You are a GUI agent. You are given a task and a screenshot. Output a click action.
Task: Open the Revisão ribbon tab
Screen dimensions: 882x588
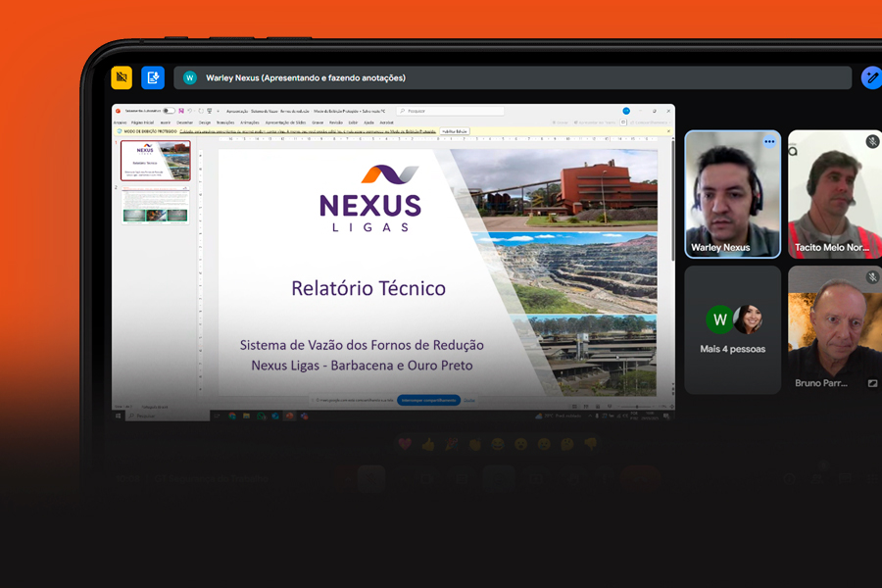[x=336, y=122]
